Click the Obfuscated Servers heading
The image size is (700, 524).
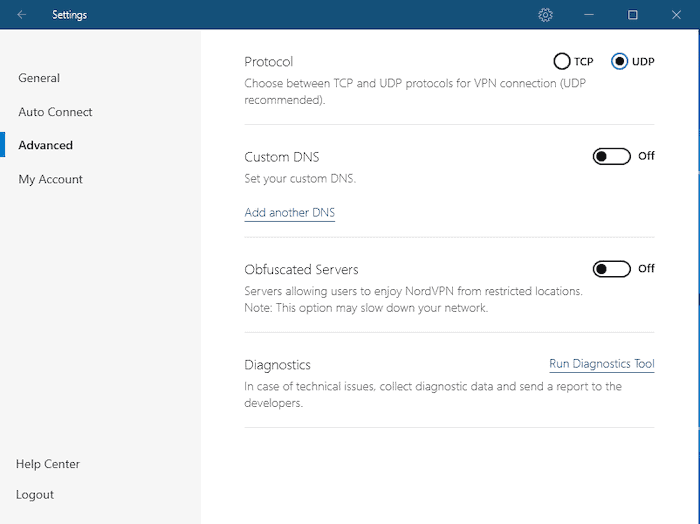tap(301, 270)
